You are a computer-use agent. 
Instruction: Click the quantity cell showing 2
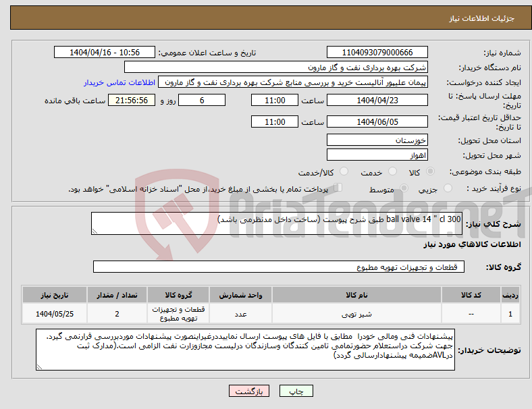117,314
